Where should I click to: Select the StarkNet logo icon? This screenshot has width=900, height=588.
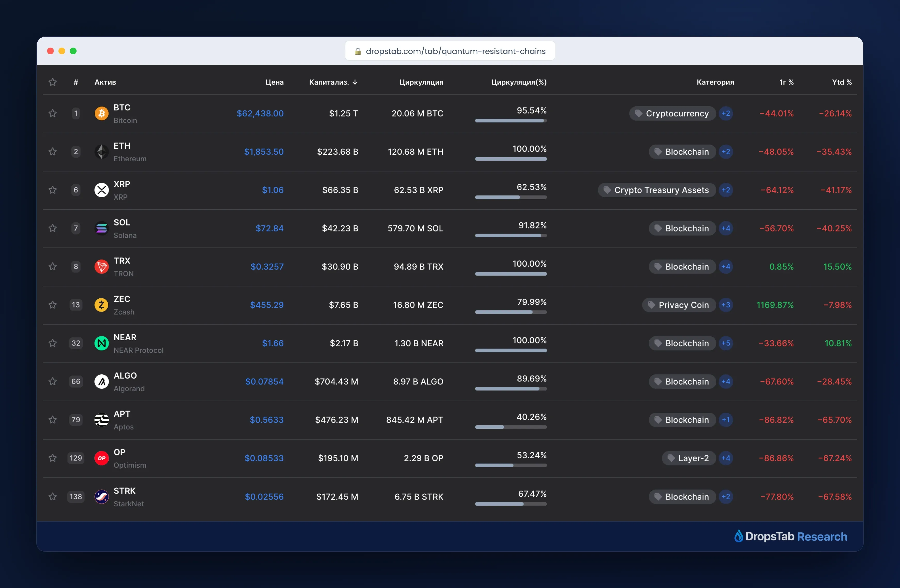(x=101, y=497)
